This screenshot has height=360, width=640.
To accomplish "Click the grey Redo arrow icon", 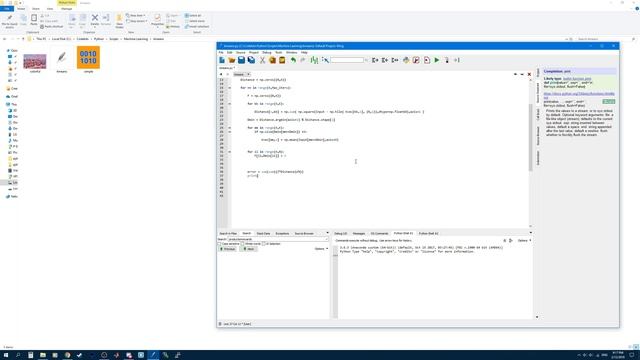I will (302, 60).
